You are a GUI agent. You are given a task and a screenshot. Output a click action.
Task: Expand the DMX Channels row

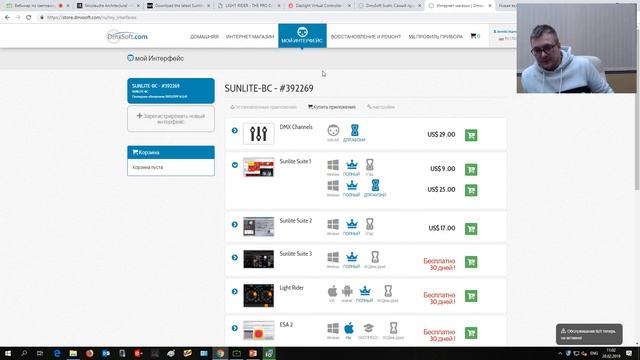[235, 131]
